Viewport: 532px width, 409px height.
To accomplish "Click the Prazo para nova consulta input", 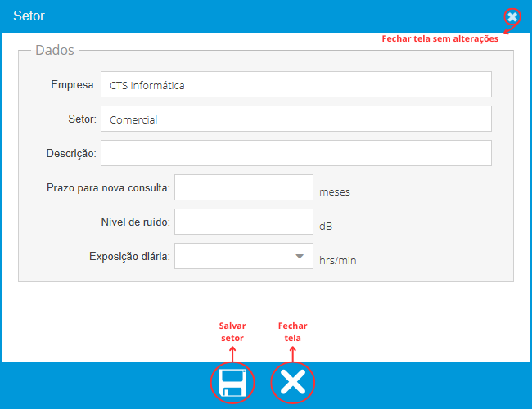I will (x=244, y=187).
